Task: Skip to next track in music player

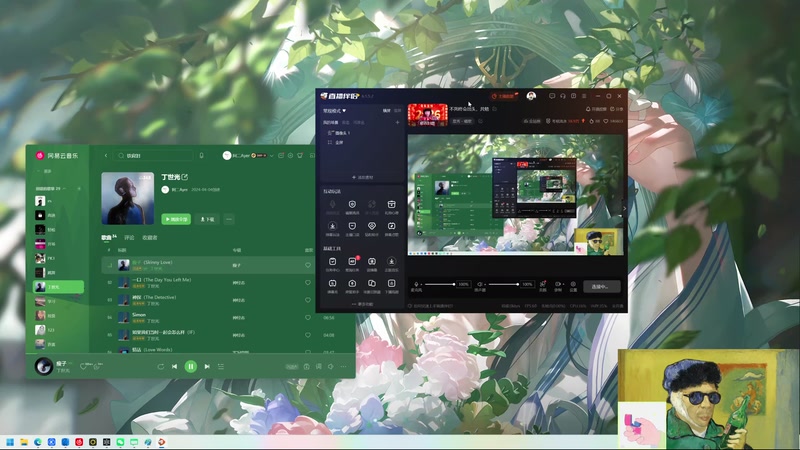Action: (207, 366)
